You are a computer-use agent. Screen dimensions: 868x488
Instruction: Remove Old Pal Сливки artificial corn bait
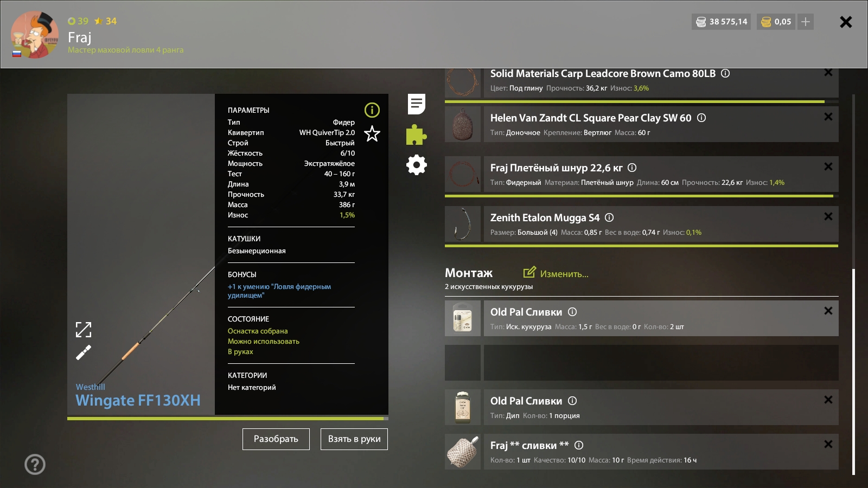click(828, 311)
